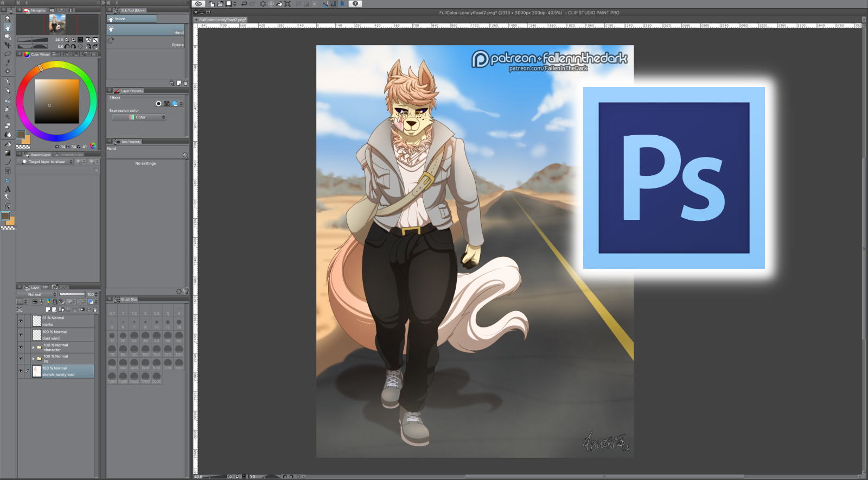
Task: Click the Save icon in the command bar
Action: point(228,4)
